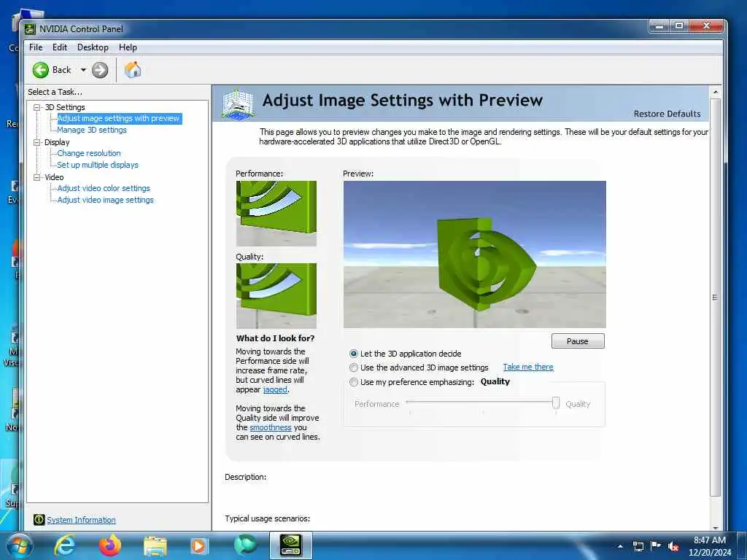Collapse the Display tree node

tap(36, 142)
